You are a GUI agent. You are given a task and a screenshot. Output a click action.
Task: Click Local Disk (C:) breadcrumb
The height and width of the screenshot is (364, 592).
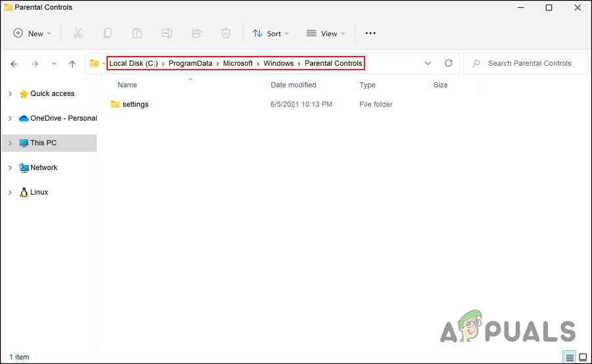tap(134, 63)
